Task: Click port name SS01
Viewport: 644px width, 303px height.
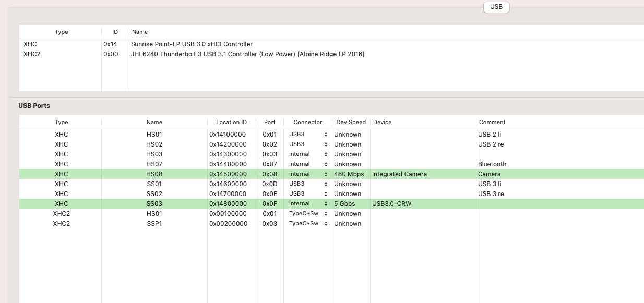Action: coord(154,184)
